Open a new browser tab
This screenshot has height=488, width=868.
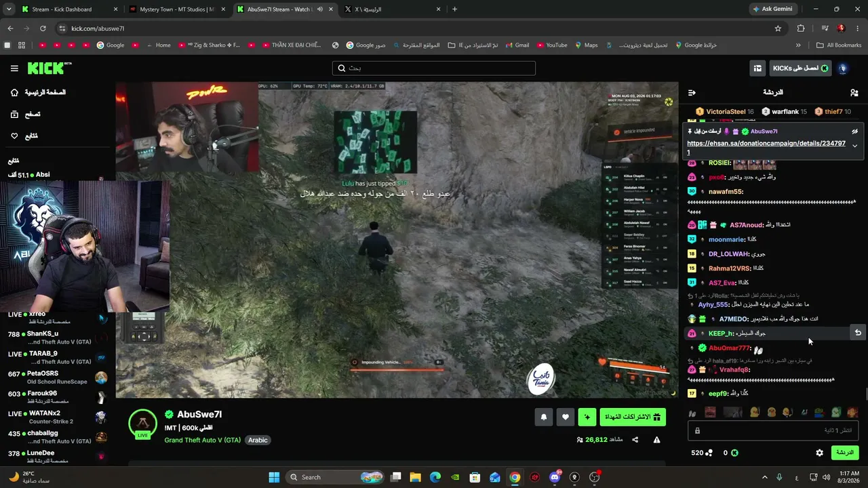pyautogui.click(x=454, y=9)
